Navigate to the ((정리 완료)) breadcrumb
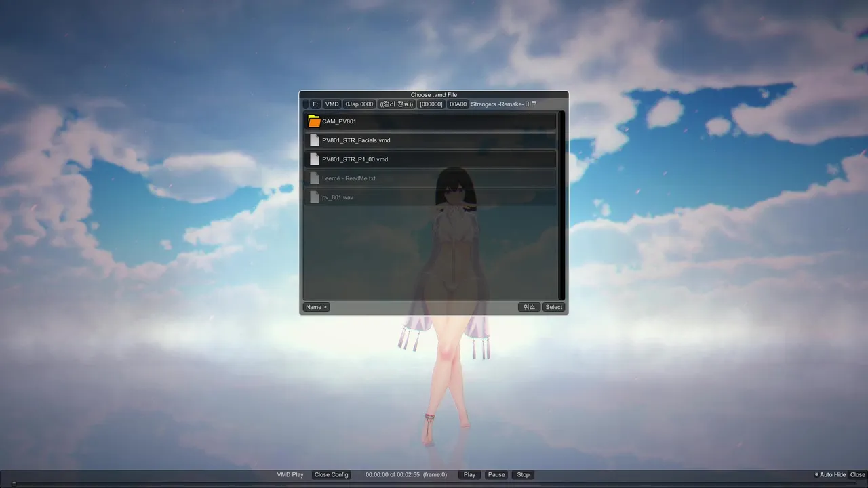Screen dimensions: 868x488 (x=397, y=104)
